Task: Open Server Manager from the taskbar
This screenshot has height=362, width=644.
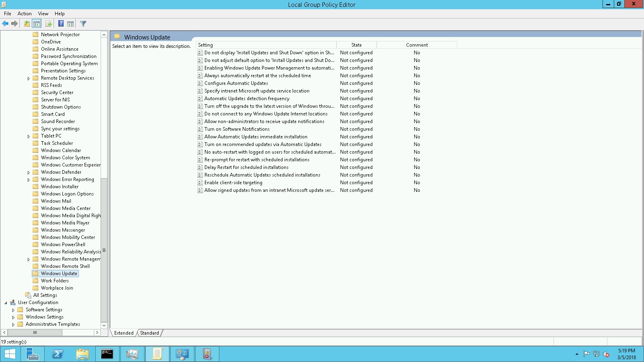Action: [x=32, y=354]
